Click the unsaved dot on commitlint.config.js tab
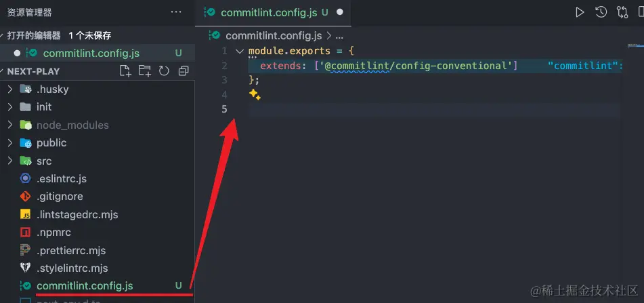The width and height of the screenshot is (644, 303). (x=340, y=12)
